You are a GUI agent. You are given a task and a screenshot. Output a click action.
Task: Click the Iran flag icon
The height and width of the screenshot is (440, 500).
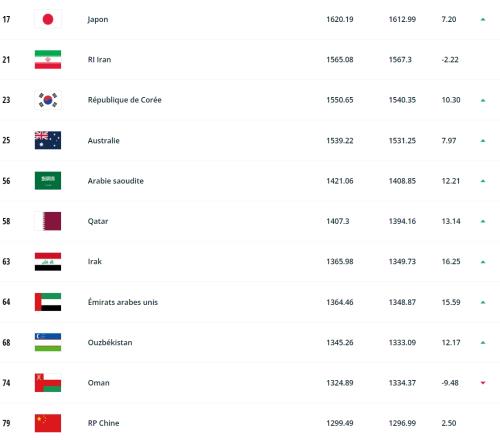[48, 60]
